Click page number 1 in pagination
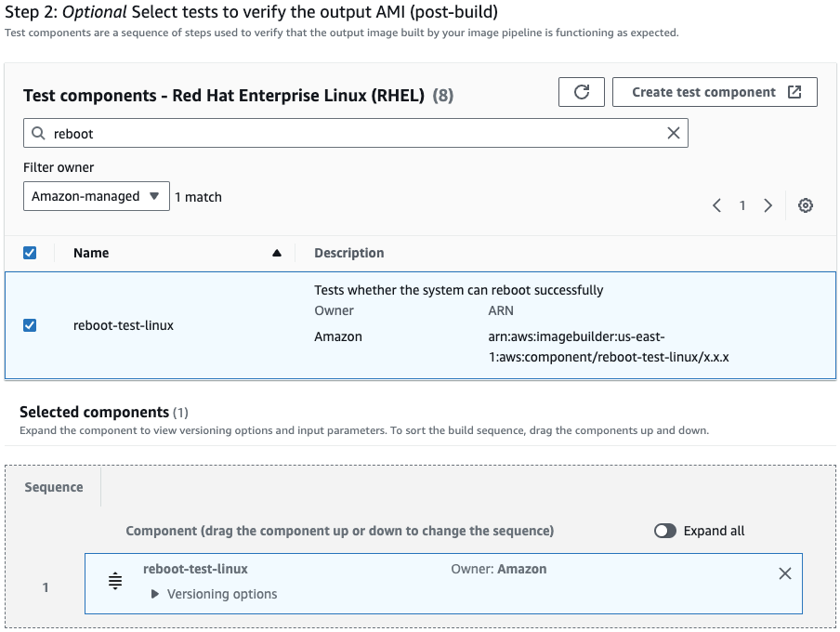Viewport: 840px width, 632px height. [742, 204]
